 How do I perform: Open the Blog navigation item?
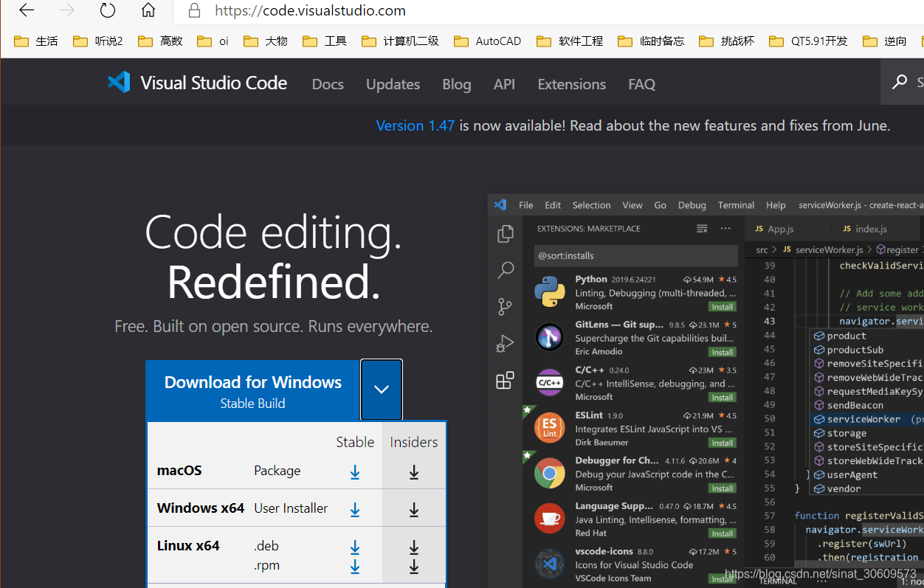click(x=457, y=84)
